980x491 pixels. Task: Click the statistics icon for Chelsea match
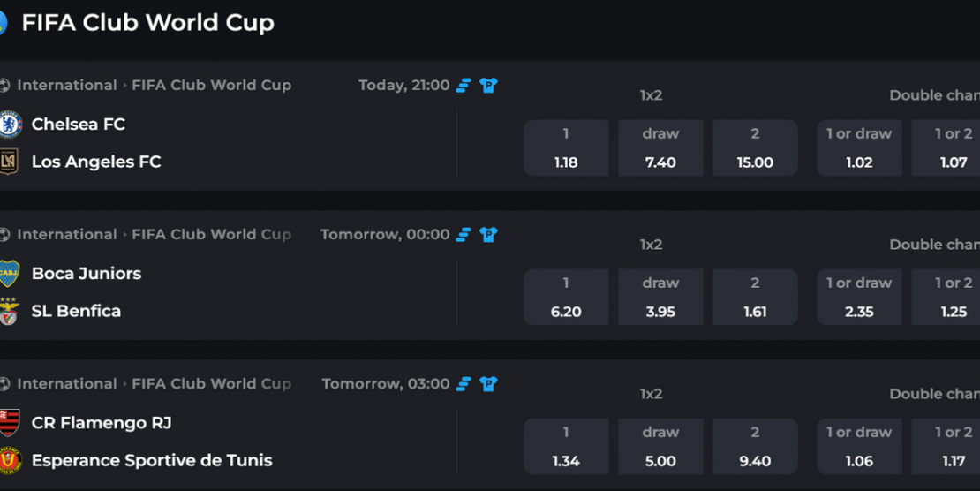[464, 85]
